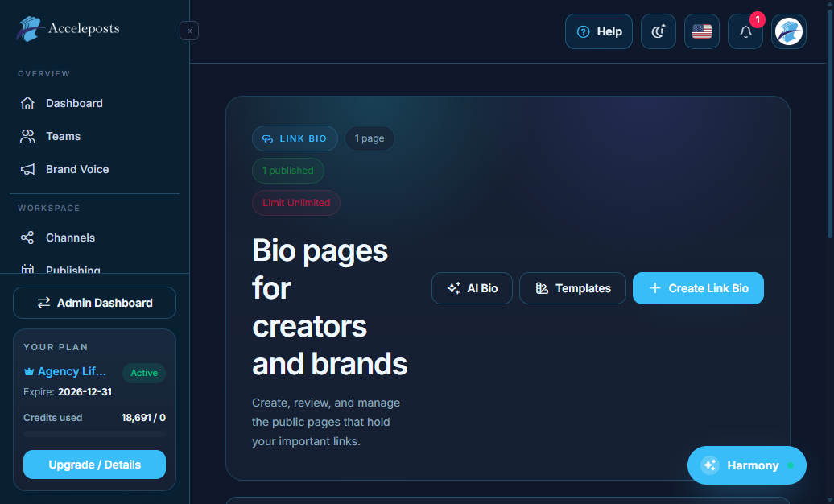Click the Acceleposts logo in sidebar

68,29
